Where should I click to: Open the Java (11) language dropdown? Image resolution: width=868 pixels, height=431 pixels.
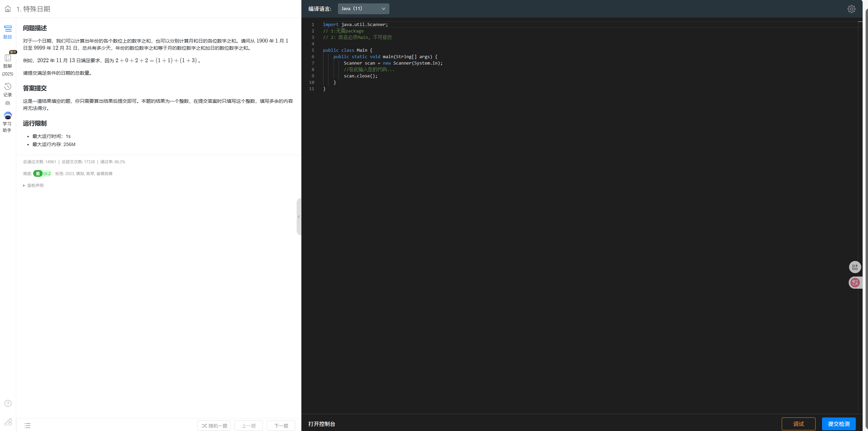pyautogui.click(x=363, y=9)
